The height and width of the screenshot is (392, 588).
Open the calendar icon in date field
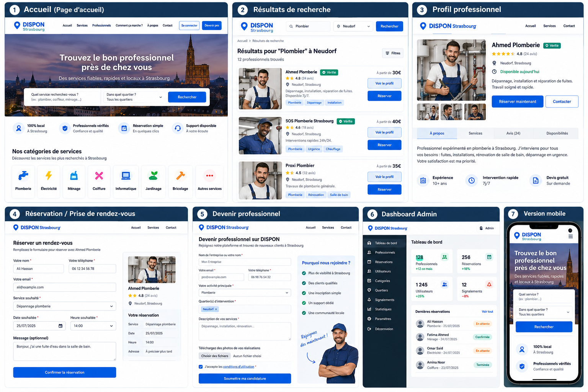60,326
